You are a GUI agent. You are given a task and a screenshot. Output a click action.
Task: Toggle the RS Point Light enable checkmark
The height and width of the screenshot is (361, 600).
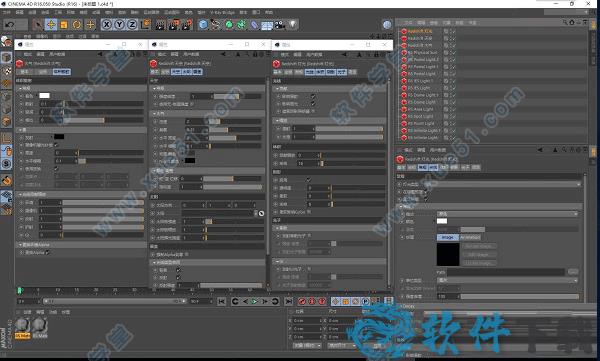pyautogui.click(x=453, y=123)
